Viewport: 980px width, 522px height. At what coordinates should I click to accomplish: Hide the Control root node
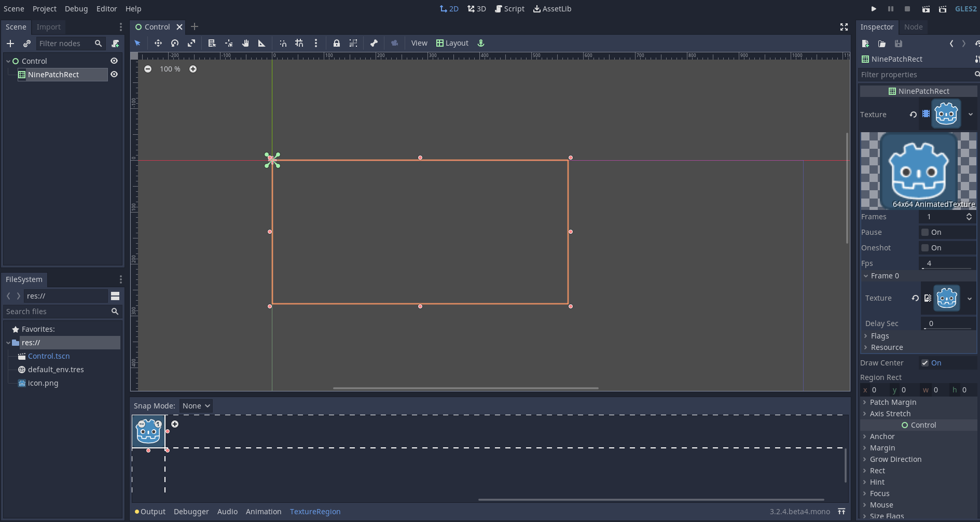[114, 61]
